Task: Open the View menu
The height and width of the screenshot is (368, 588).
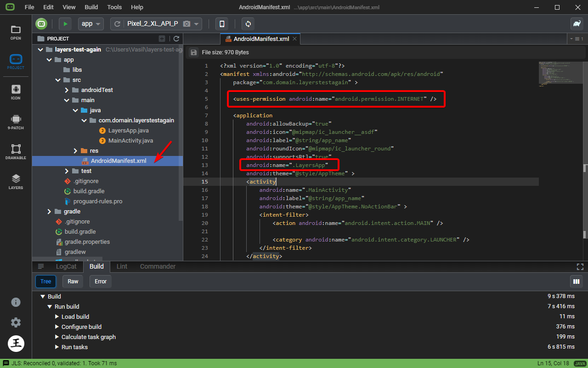Action: 69,7
